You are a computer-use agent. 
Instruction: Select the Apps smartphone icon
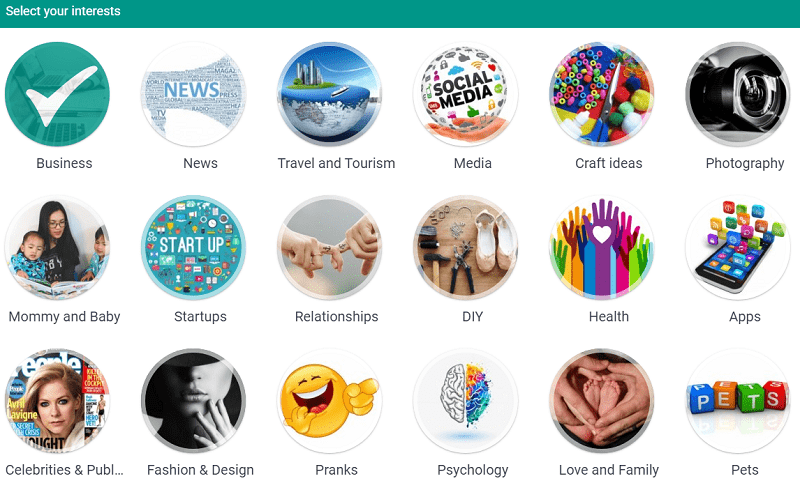(738, 248)
